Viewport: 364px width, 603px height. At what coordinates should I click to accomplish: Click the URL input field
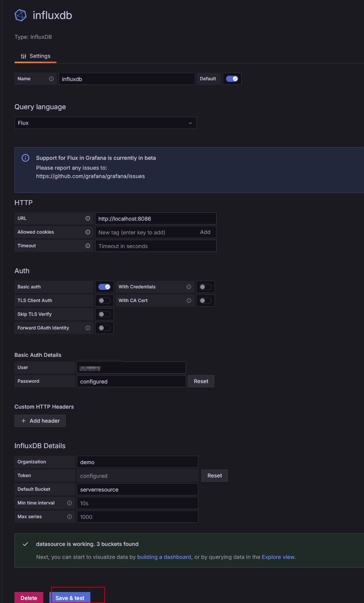[156, 218]
